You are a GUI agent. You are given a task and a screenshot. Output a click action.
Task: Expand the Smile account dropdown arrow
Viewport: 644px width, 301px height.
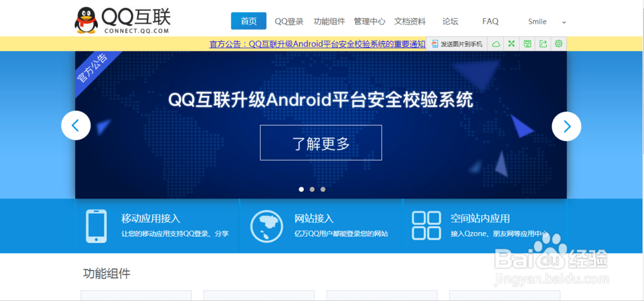coord(564,22)
